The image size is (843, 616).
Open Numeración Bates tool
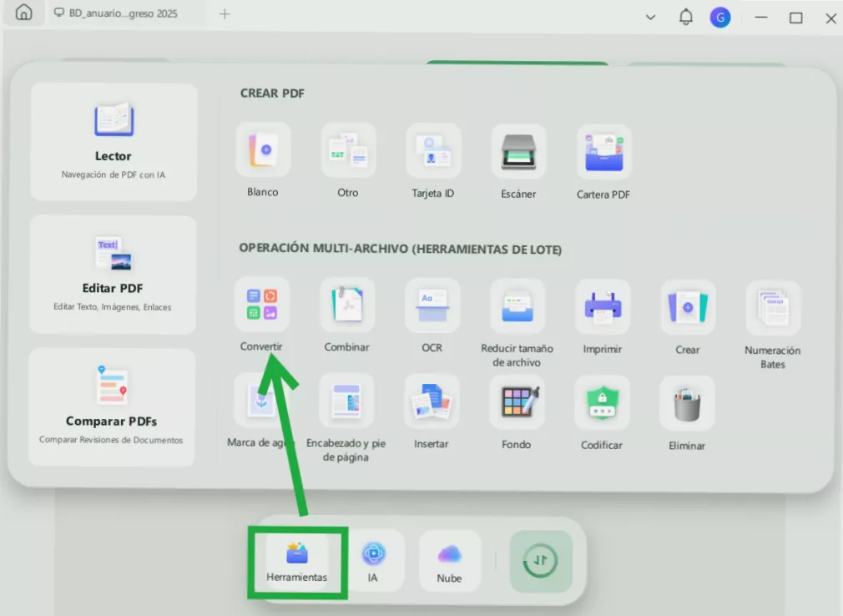coord(773,308)
